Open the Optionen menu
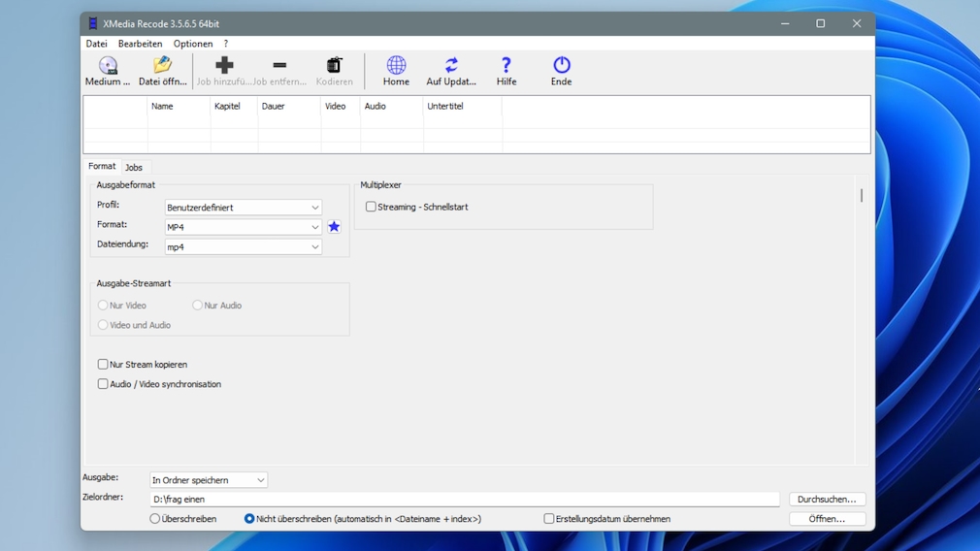 pos(192,44)
